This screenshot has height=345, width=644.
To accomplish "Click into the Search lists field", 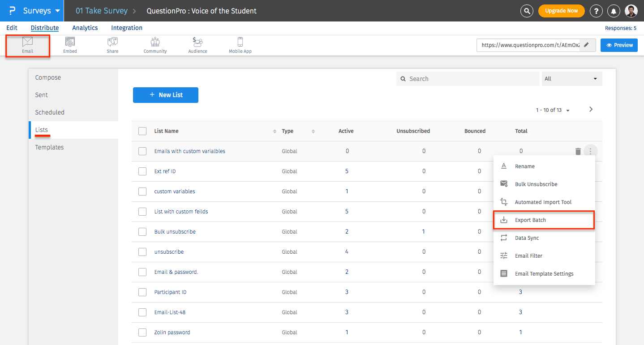I will pos(468,79).
